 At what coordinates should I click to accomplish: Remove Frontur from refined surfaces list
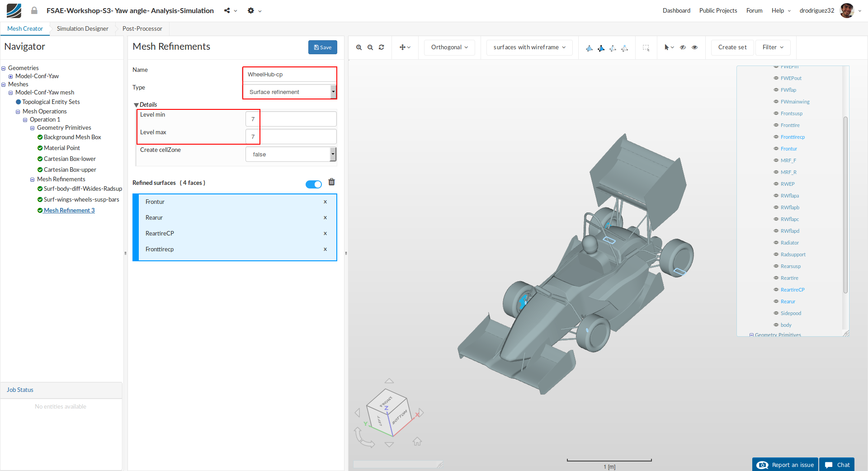(325, 202)
